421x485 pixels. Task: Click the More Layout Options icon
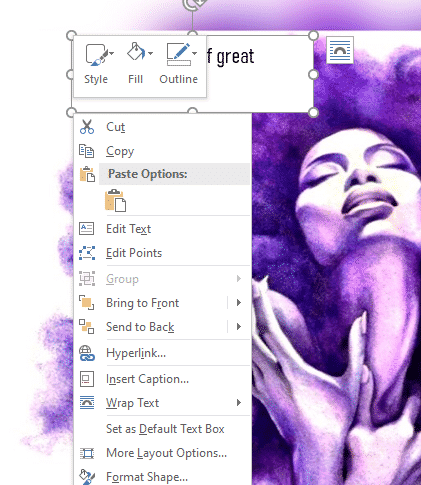pyautogui.click(x=87, y=453)
